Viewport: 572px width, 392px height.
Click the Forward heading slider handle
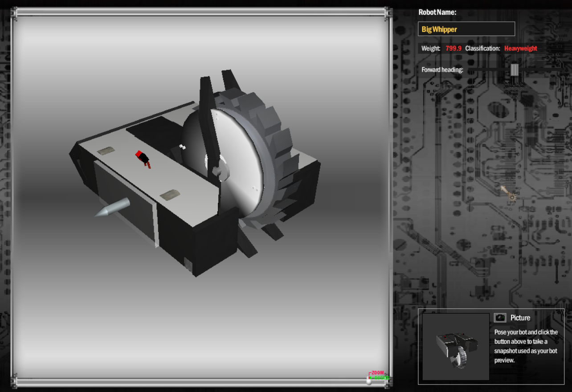(x=515, y=70)
